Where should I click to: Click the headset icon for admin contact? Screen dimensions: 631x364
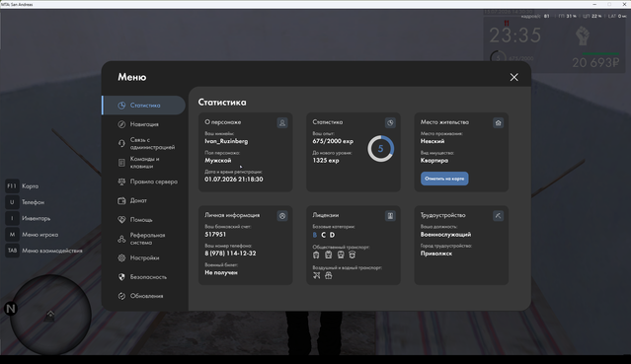tap(121, 144)
